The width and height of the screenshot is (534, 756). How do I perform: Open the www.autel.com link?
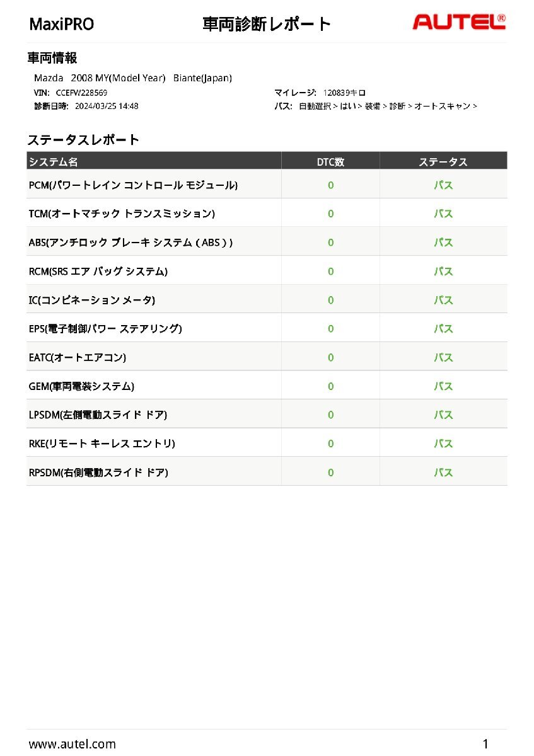click(x=73, y=744)
